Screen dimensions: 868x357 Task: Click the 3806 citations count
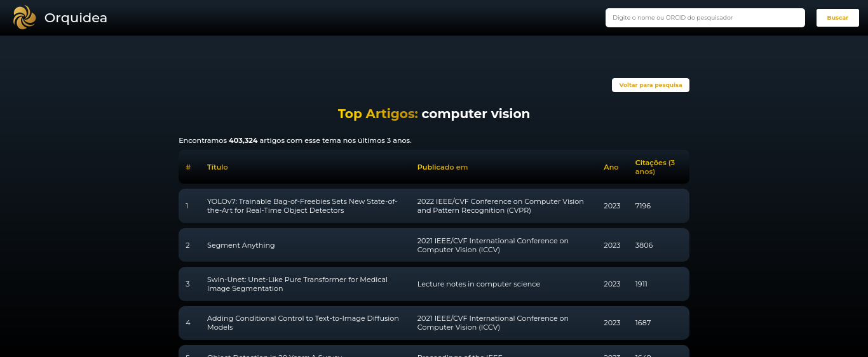tap(644, 245)
